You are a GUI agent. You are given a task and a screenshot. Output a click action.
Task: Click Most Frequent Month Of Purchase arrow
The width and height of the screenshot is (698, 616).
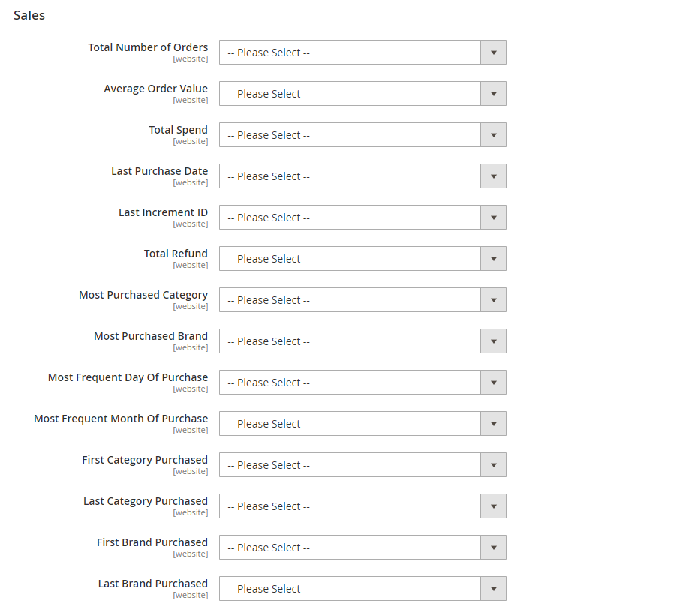click(493, 424)
